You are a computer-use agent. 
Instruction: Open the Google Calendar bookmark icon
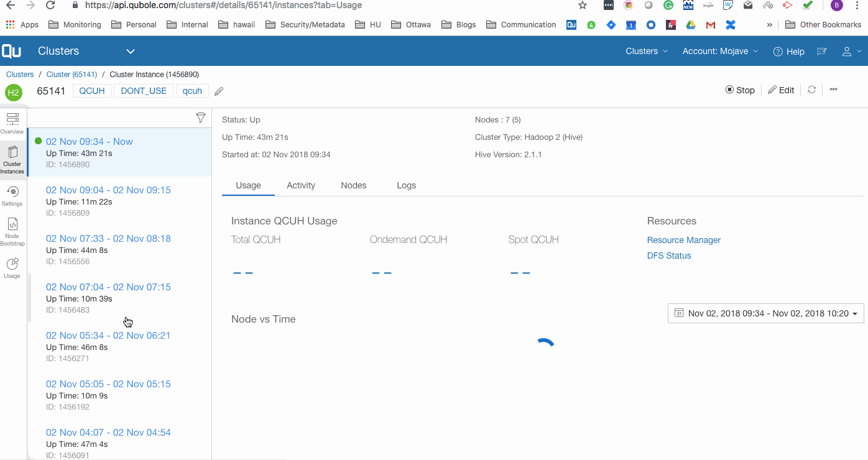(x=631, y=25)
